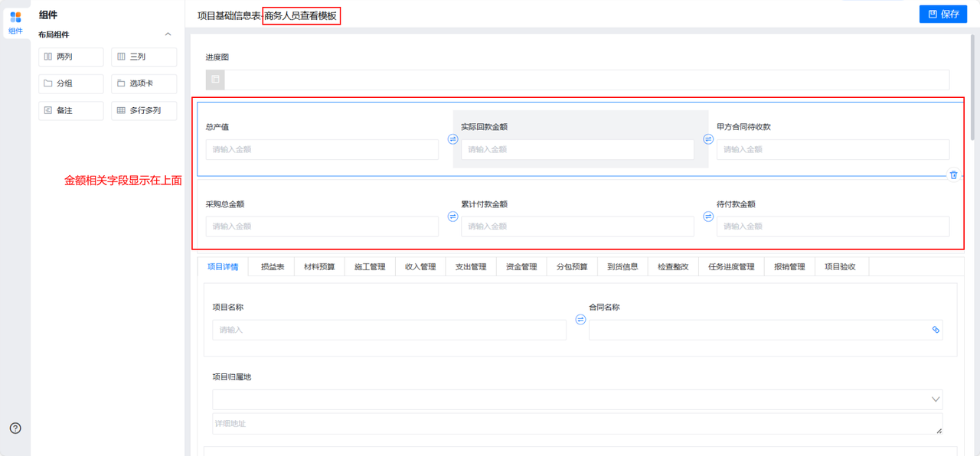Click the 项目名称 input field
The height and width of the screenshot is (456, 980).
pos(389,330)
